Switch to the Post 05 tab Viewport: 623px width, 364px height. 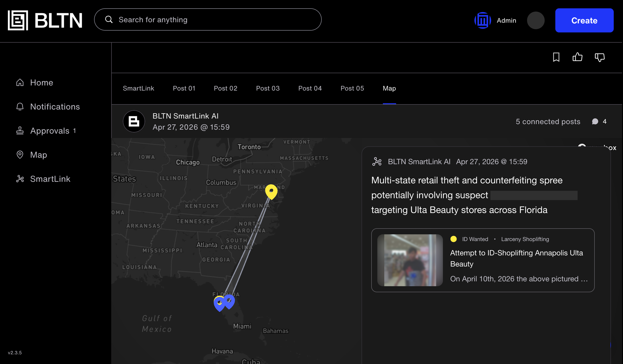tap(352, 88)
